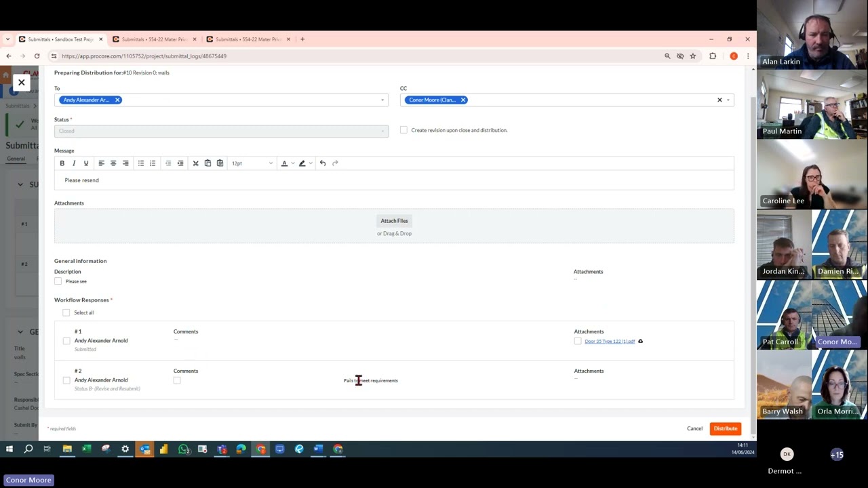Click the browser address bar URL
The height and width of the screenshot is (488, 868).
(x=144, y=56)
